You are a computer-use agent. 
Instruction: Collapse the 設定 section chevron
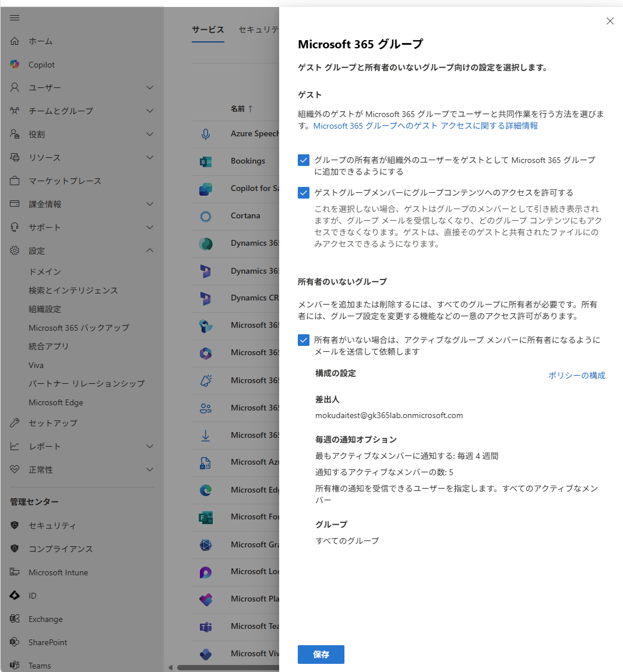point(150,250)
